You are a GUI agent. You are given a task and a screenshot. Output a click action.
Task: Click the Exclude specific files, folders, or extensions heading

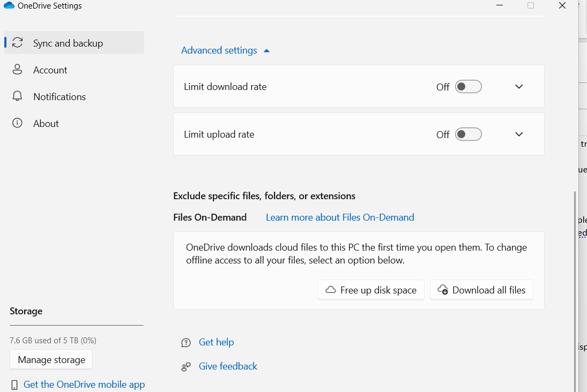tap(264, 195)
